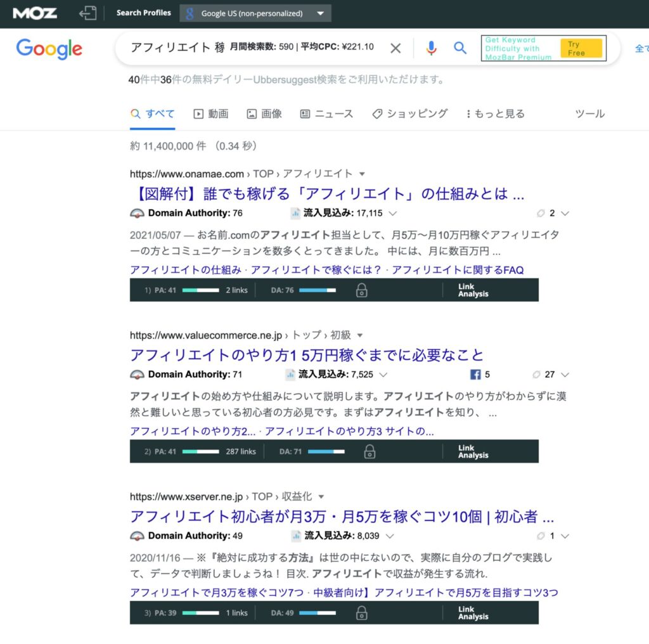649x644 pixels.
Task: Open the ツール options
Action: coord(590,114)
